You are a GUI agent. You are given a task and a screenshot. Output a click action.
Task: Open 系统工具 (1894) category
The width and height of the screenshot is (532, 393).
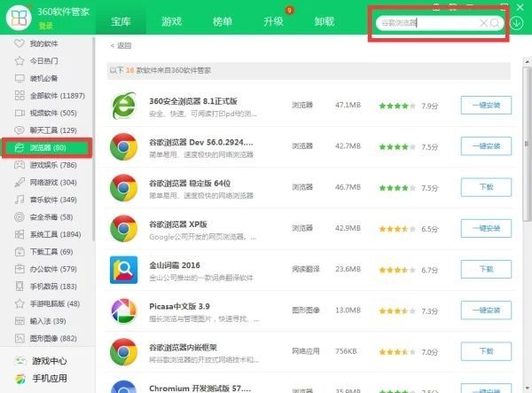[48, 234]
